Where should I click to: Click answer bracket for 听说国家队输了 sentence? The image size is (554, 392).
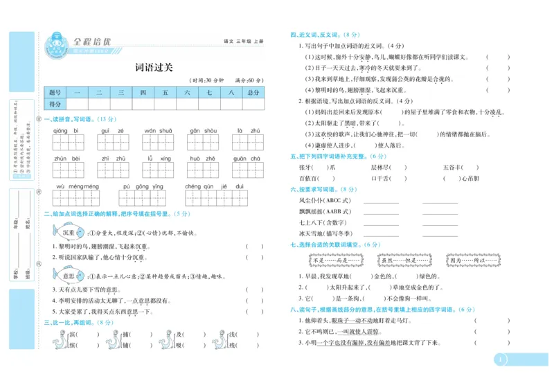(x=254, y=258)
